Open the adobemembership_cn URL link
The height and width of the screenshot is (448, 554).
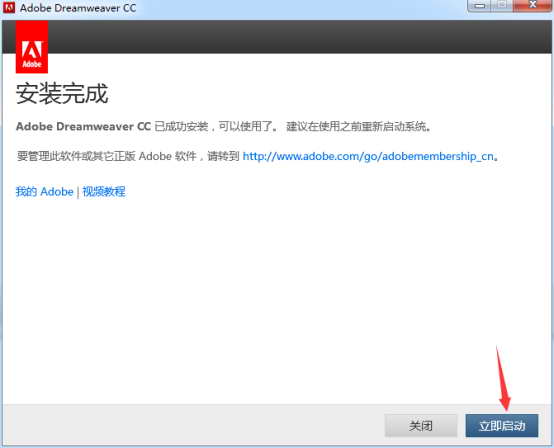coord(368,156)
